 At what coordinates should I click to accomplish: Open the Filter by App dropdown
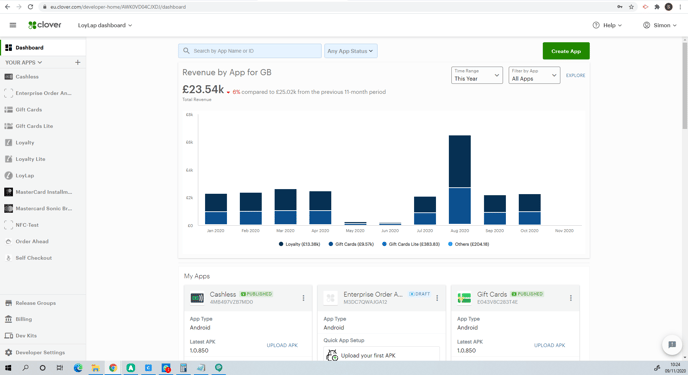pyautogui.click(x=534, y=75)
